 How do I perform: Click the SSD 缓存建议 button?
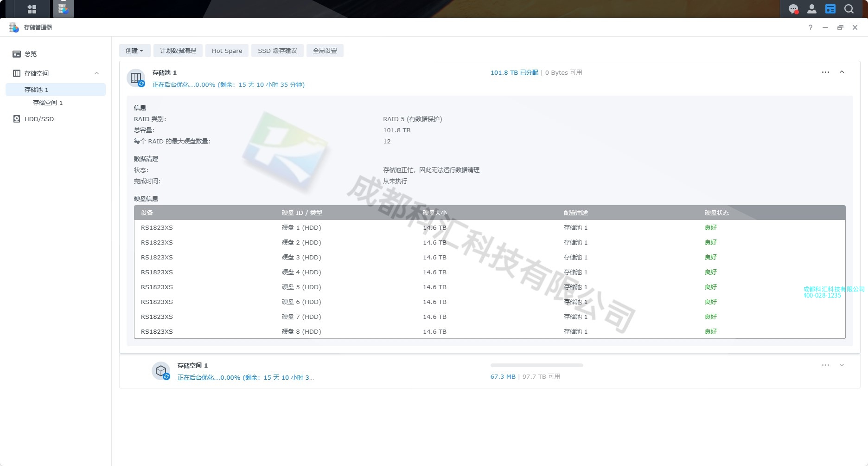click(x=278, y=51)
